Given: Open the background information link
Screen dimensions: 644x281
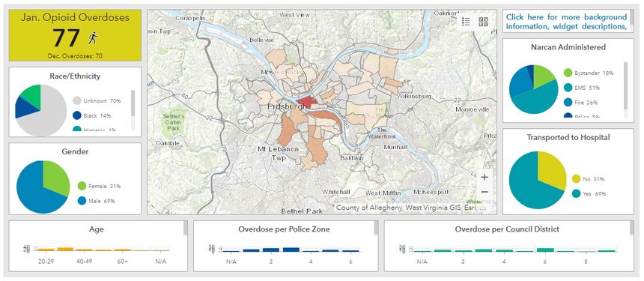Looking at the screenshot, I should click(566, 22).
